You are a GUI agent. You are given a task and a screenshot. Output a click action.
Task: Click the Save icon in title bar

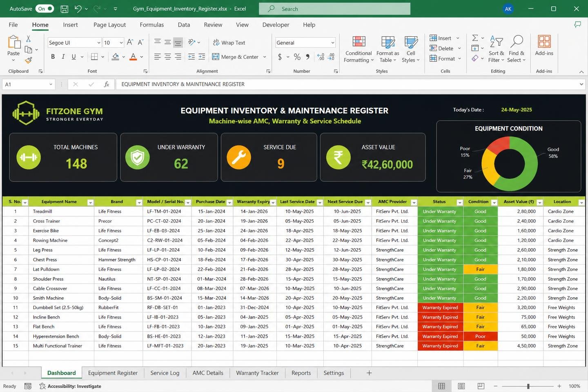point(64,9)
